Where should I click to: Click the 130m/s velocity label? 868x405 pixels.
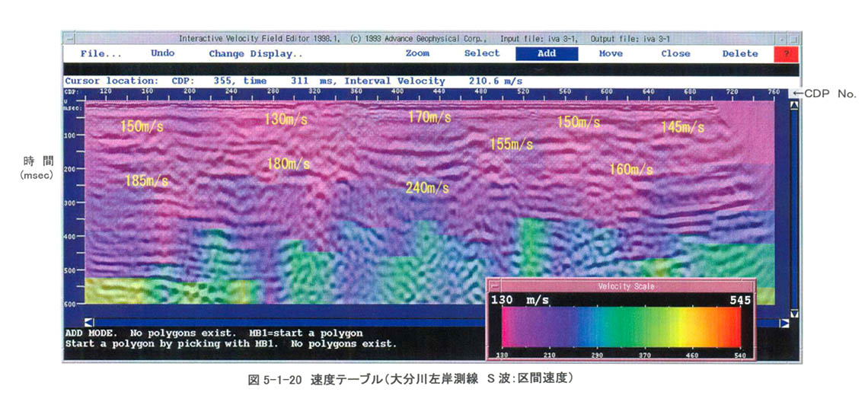286,119
